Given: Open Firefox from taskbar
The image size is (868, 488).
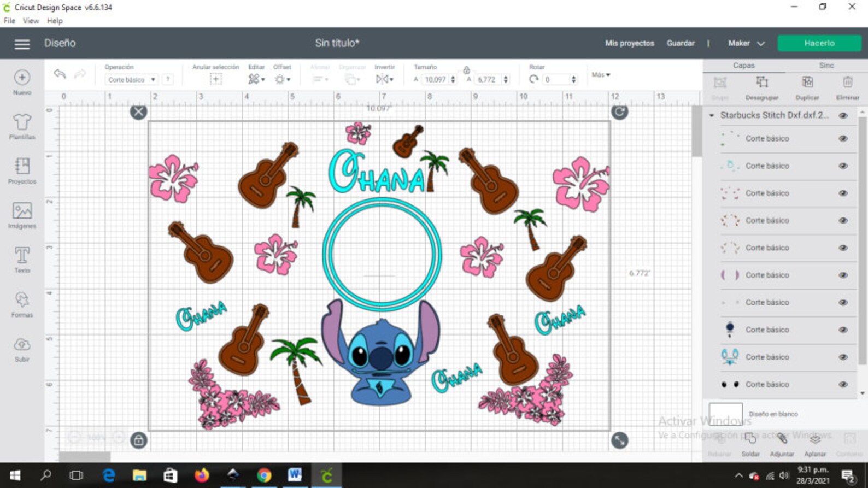Looking at the screenshot, I should point(202,475).
